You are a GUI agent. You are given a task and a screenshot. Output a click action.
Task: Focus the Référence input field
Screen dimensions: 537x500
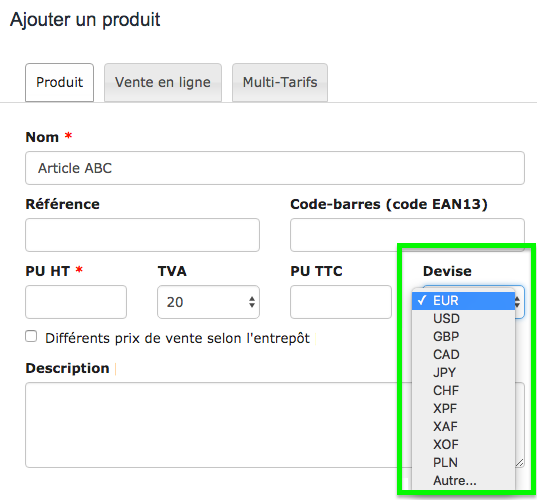tap(142, 235)
